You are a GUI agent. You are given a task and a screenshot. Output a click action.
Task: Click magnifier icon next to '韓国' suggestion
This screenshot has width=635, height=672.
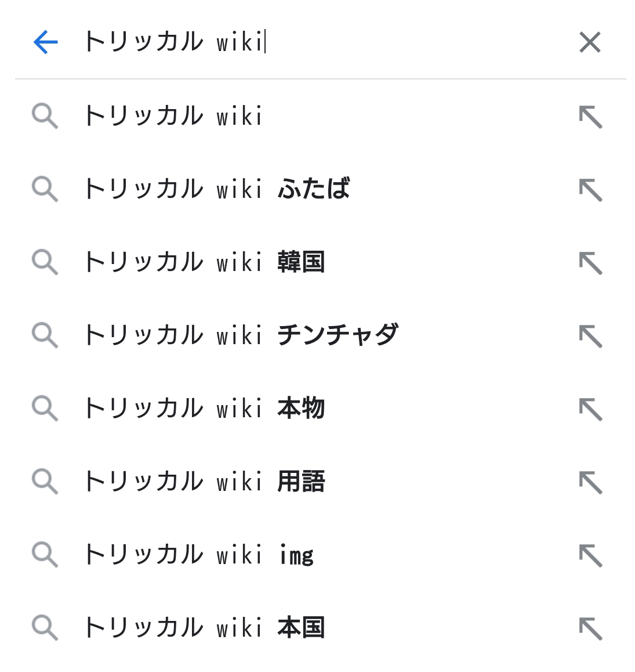[x=45, y=263]
